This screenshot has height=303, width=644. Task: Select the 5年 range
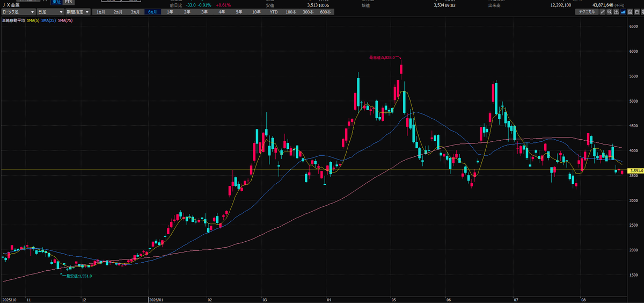(239, 12)
